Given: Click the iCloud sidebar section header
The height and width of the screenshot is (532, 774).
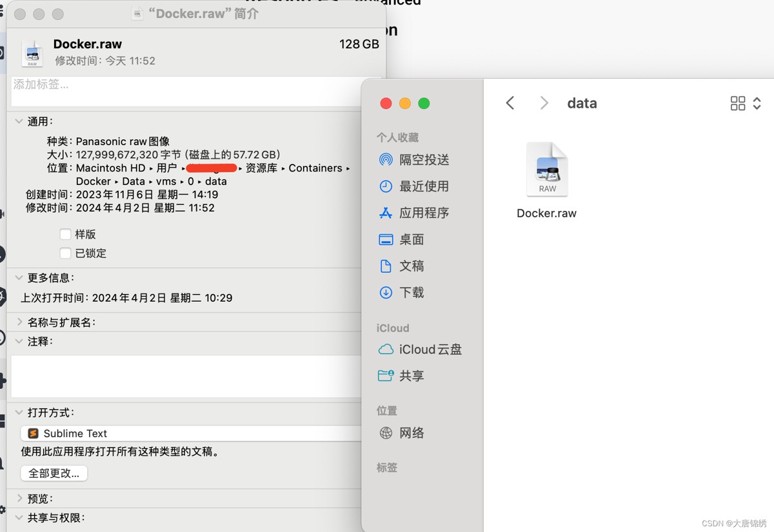Looking at the screenshot, I should coord(393,328).
